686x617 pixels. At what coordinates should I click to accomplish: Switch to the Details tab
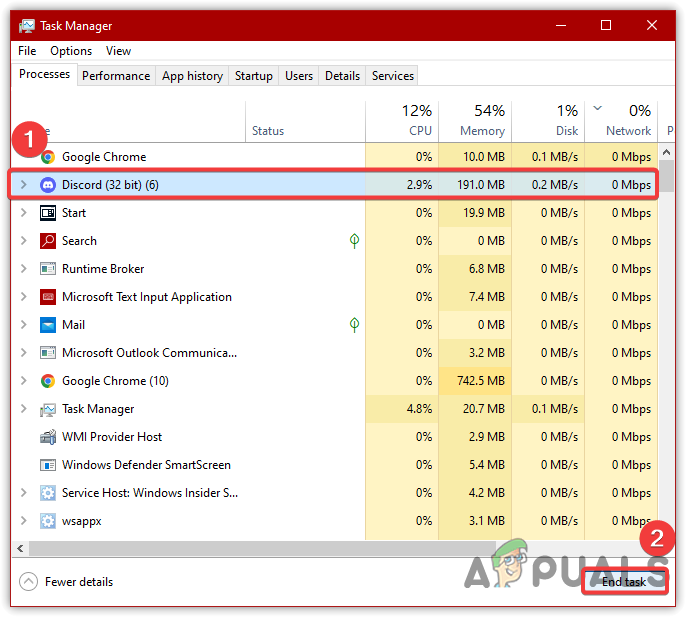(342, 76)
